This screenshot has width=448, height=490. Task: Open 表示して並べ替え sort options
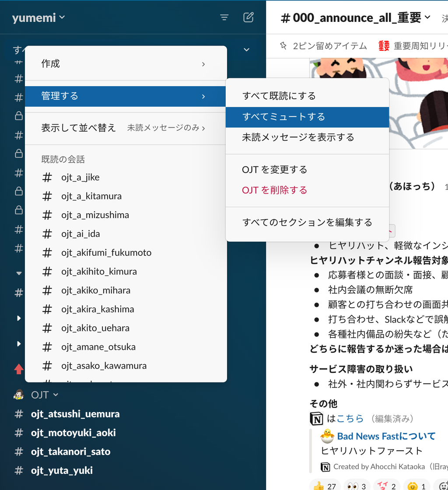(126, 128)
